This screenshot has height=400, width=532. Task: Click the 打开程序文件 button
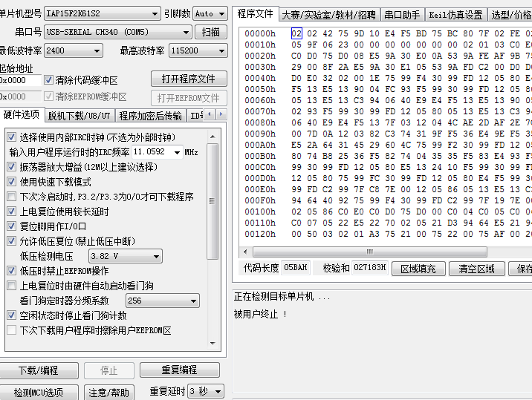point(189,79)
